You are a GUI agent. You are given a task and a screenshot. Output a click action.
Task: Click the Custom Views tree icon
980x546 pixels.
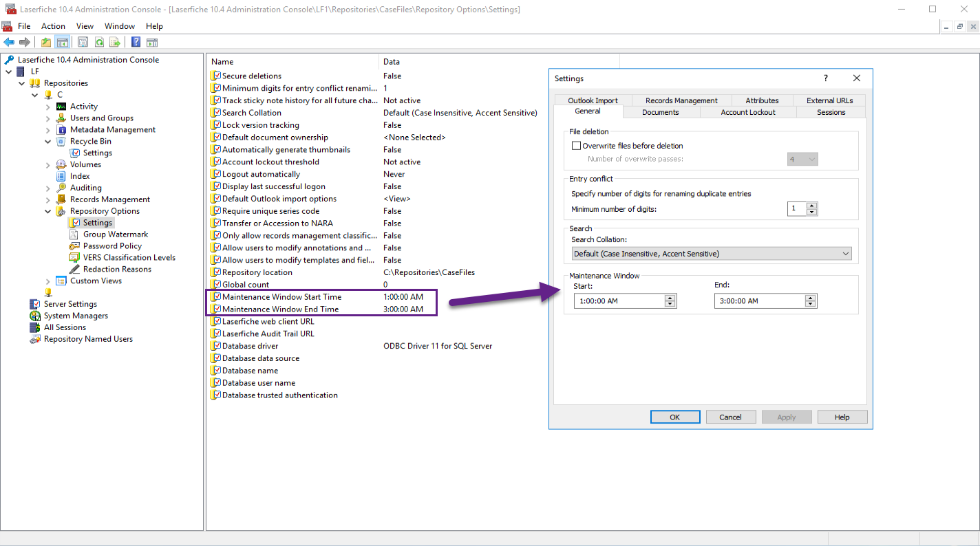coord(61,281)
